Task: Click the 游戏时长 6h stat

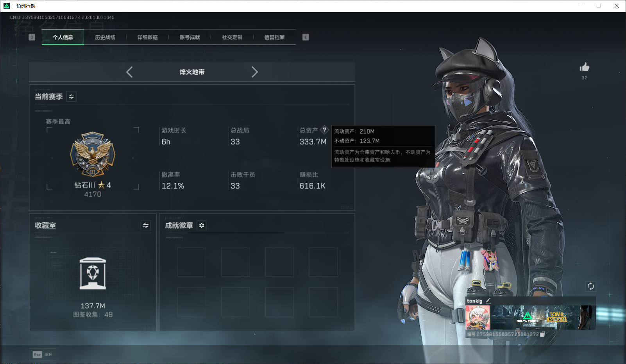Action: coord(173,136)
